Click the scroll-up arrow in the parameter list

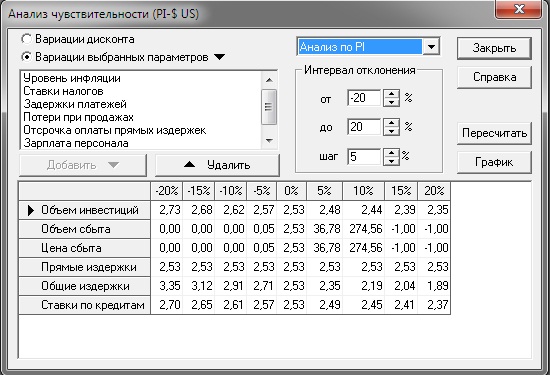coord(269,80)
